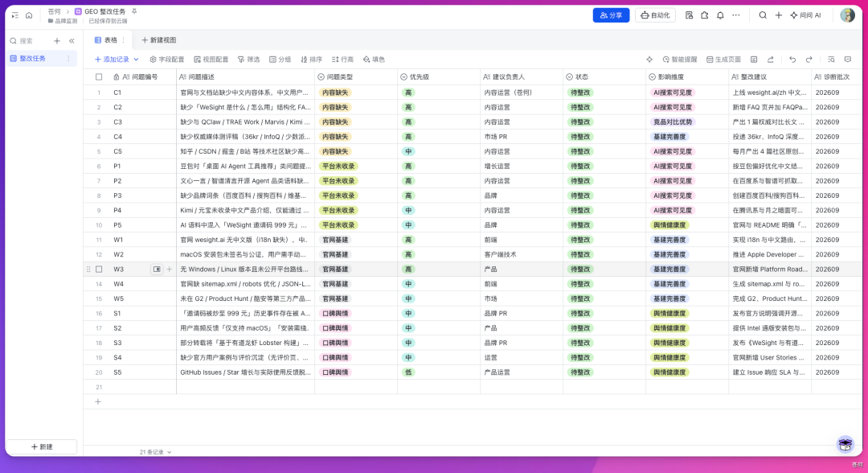The image size is (868, 473).
Task: Go to the home icon
Action: (x=29, y=15)
